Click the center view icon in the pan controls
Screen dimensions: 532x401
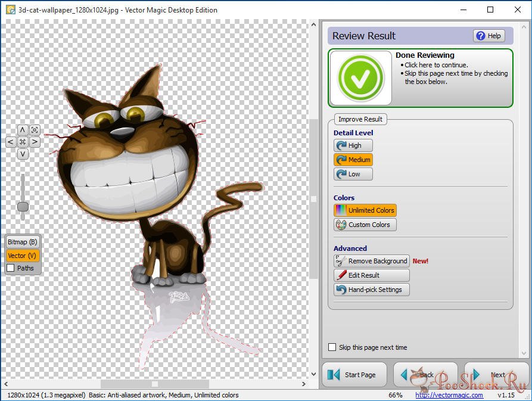click(x=23, y=142)
